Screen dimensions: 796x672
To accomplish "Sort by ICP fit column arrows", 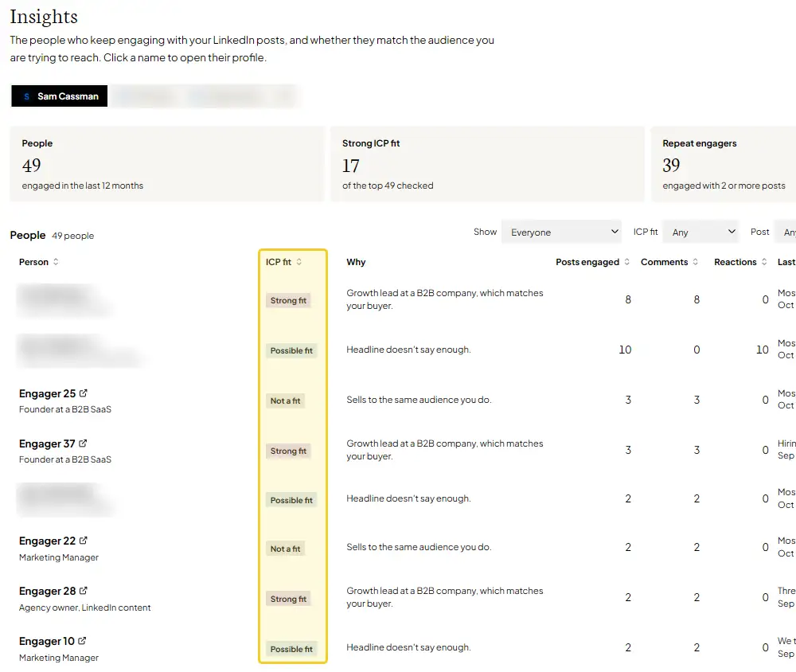I will (x=299, y=262).
